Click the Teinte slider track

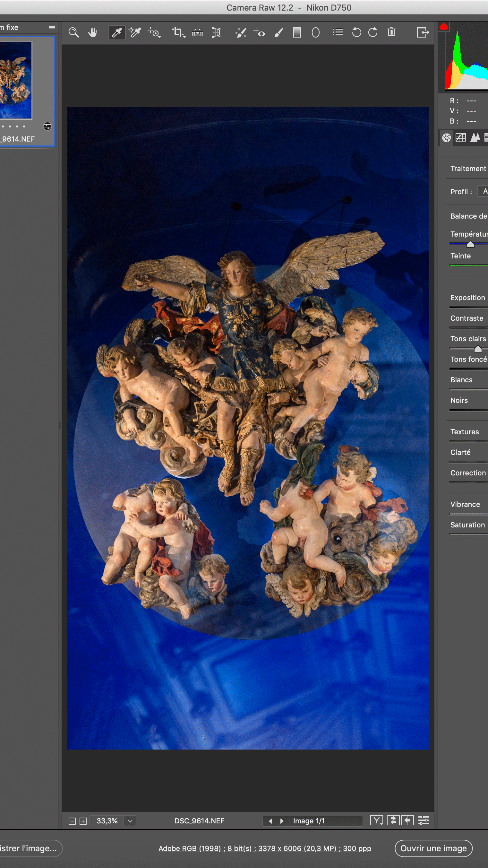click(469, 266)
